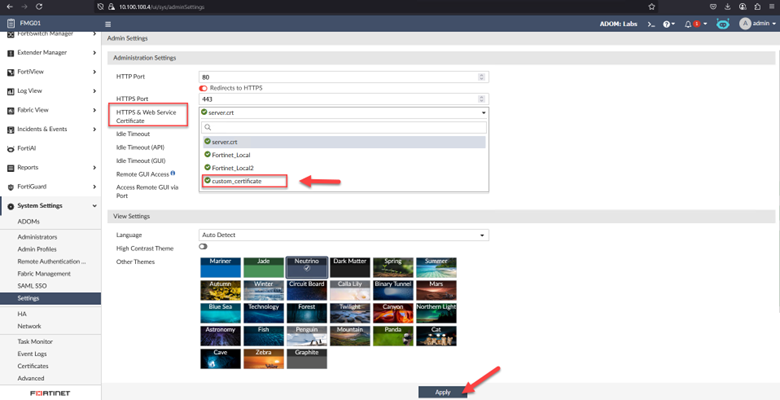The width and height of the screenshot is (780, 400).
Task: Open Certificates in the sidebar
Action: pyautogui.click(x=33, y=366)
